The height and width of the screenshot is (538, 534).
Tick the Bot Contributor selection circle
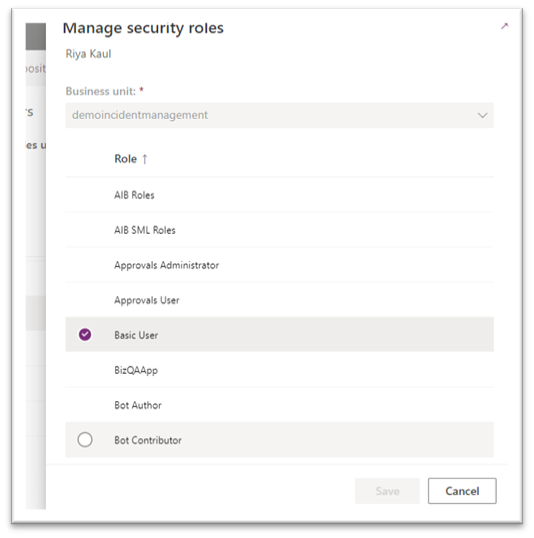[85, 440]
